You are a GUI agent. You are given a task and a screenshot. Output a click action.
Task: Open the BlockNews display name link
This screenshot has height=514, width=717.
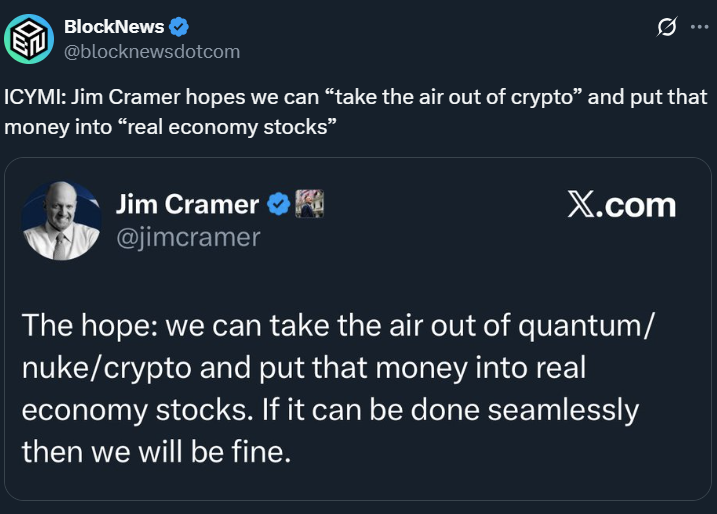click(x=113, y=27)
